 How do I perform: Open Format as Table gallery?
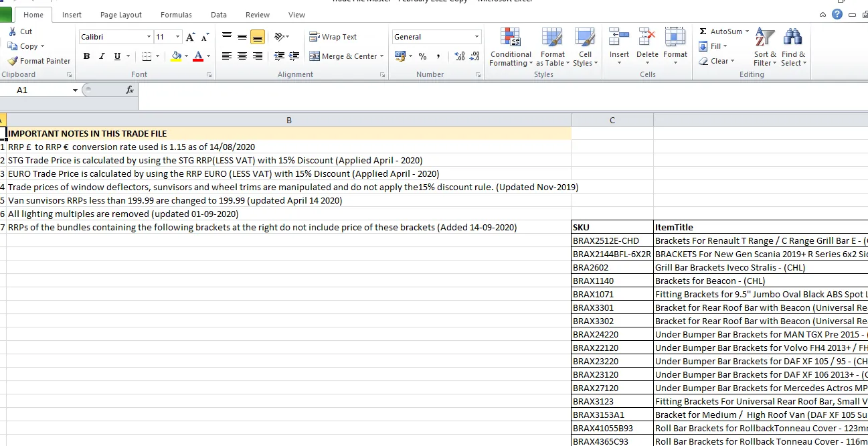tap(553, 47)
